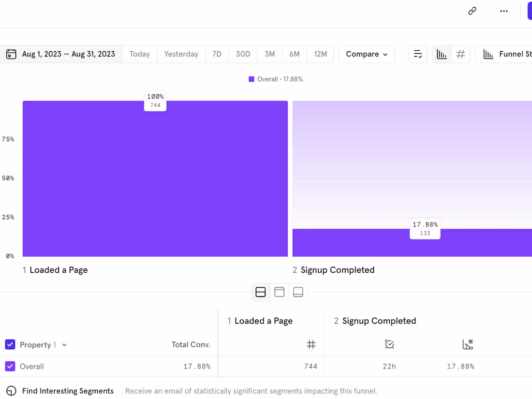The width and height of the screenshot is (532, 399).
Task: Click the Aug 1 – Aug 31, 2023 date range
Action: click(68, 54)
